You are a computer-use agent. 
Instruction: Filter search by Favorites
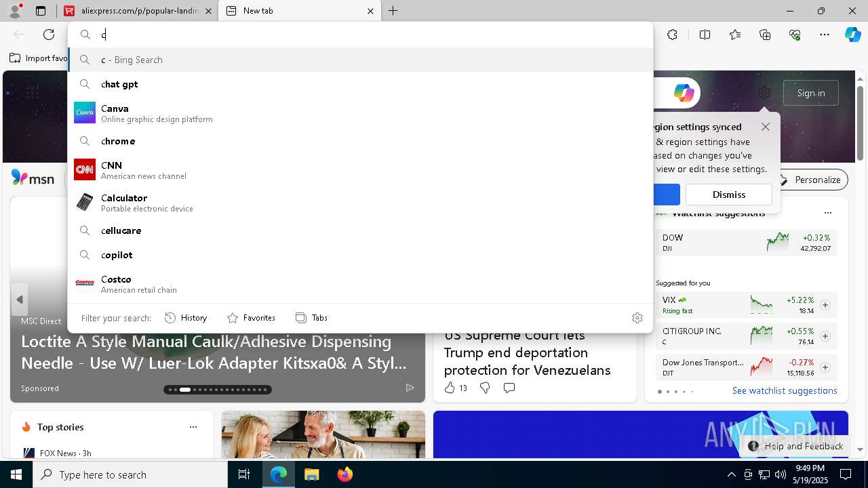[251, 318]
